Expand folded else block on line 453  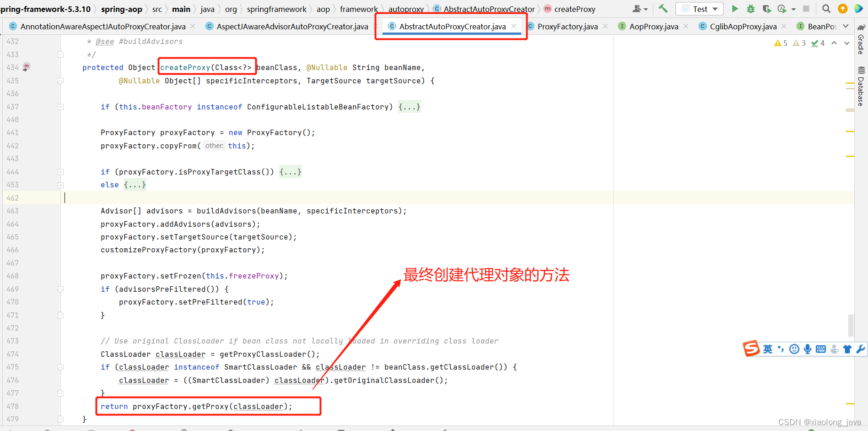(x=60, y=185)
